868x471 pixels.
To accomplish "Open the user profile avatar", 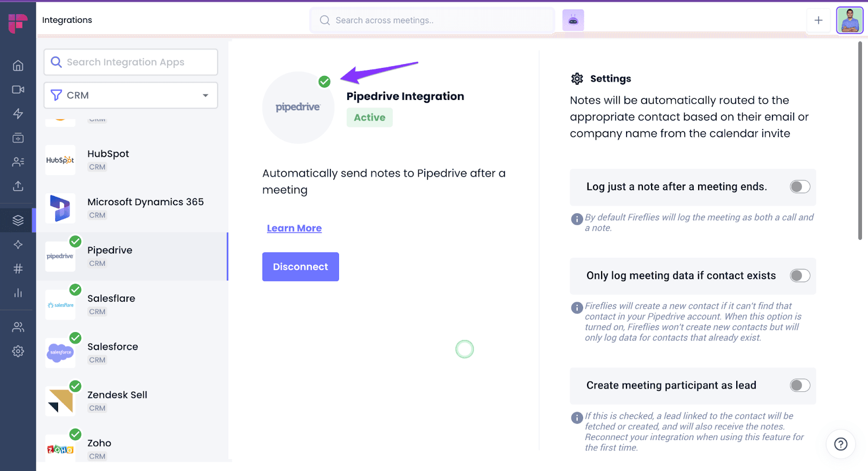I will tap(850, 20).
